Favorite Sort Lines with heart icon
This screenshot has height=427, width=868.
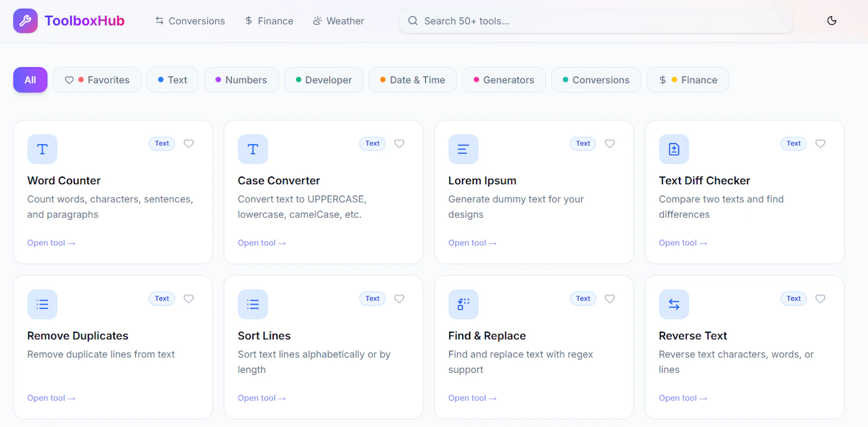pos(399,299)
